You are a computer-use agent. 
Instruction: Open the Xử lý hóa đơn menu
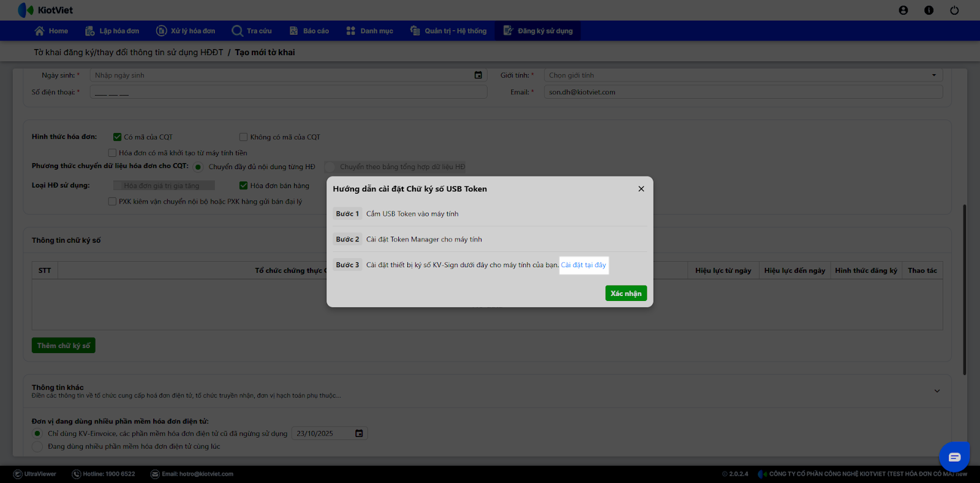186,31
